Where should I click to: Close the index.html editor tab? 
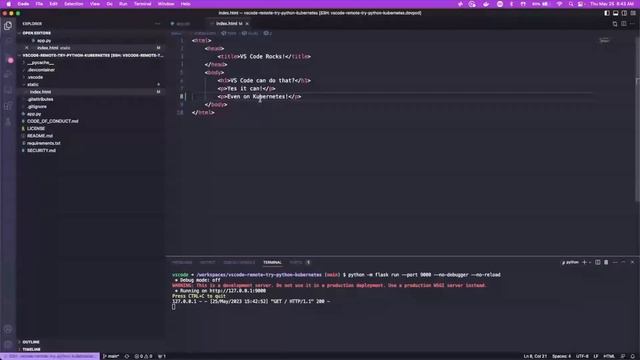pyautogui.click(x=247, y=24)
